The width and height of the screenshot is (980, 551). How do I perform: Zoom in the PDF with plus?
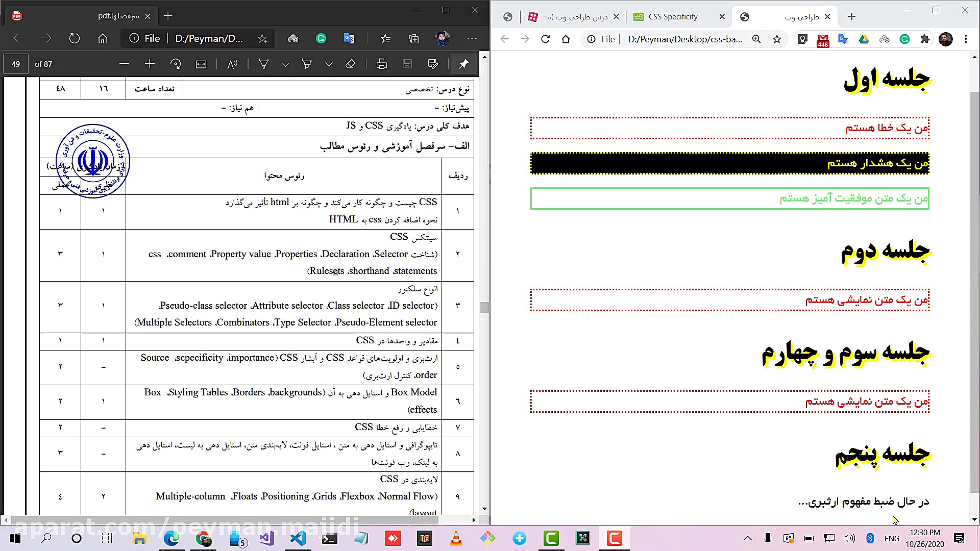point(150,64)
